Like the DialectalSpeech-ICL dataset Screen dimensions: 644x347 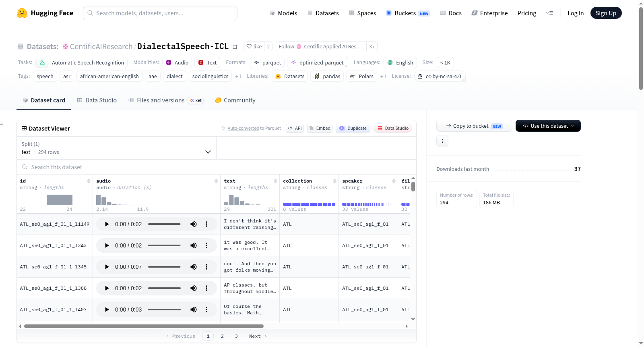[x=254, y=46]
